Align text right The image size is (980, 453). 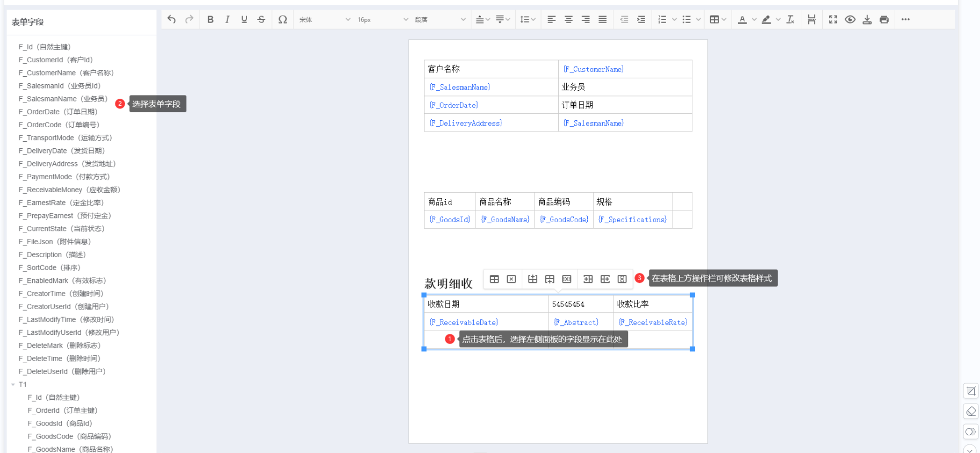tap(586, 19)
